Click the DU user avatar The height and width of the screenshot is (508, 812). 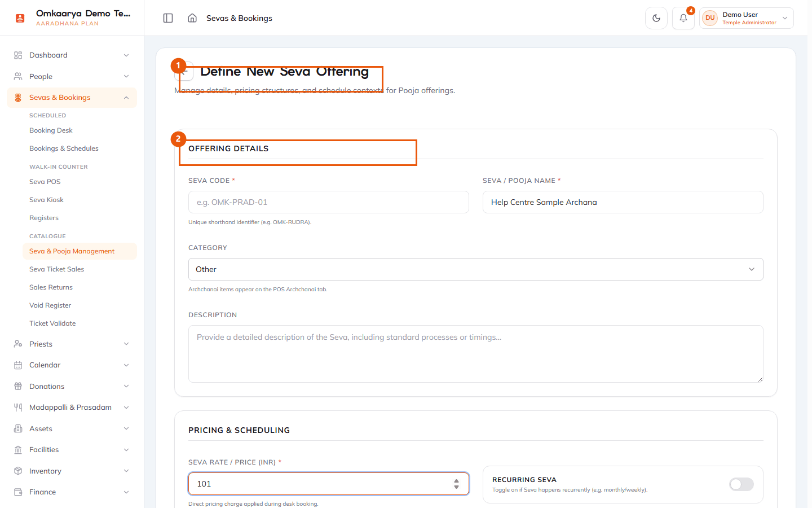pyautogui.click(x=710, y=18)
